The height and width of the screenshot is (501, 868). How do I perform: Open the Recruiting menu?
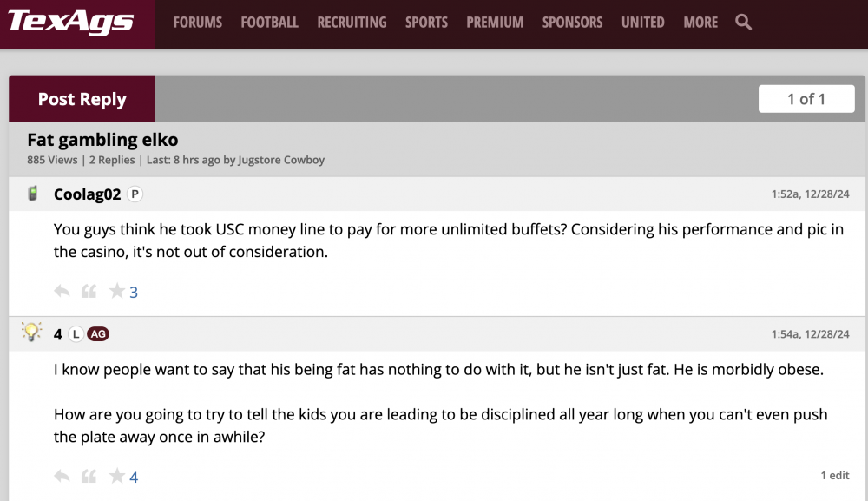352,23
